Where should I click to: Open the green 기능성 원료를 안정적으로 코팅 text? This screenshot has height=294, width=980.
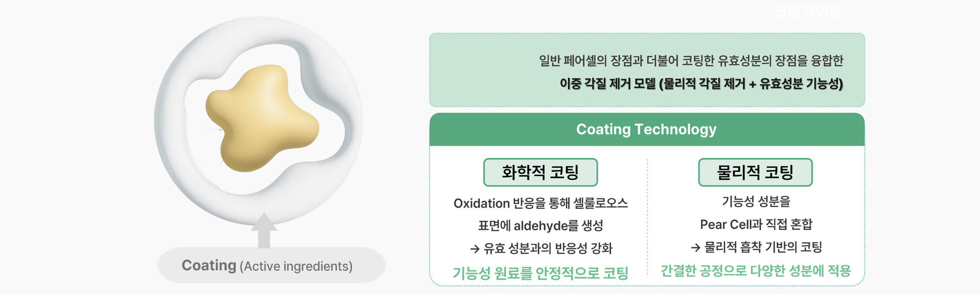point(541,273)
